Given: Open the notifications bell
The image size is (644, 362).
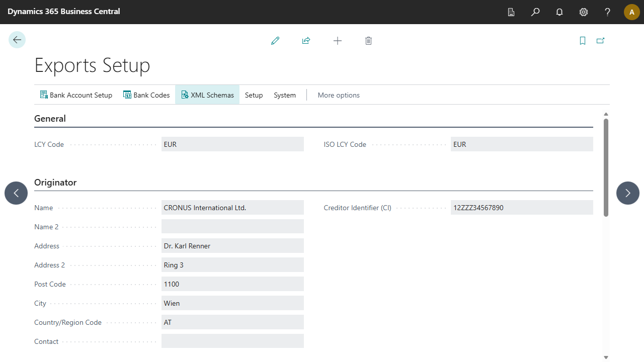Looking at the screenshot, I should (559, 12).
